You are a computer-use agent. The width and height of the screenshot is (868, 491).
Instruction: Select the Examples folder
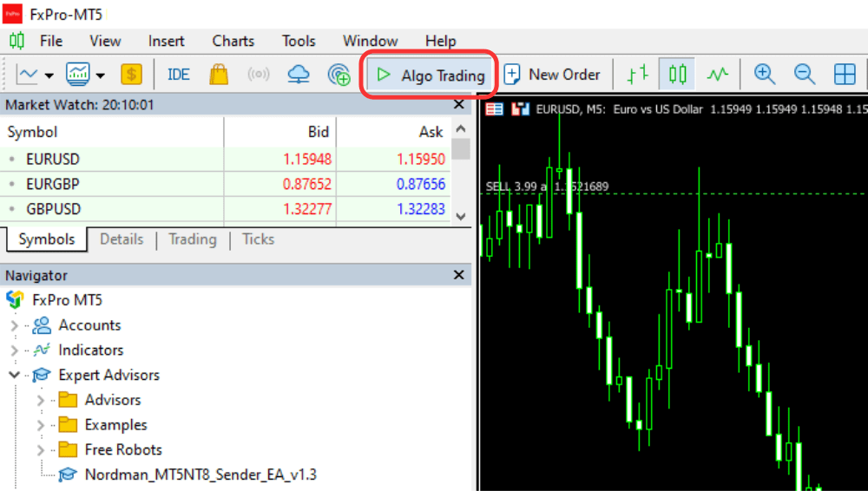point(115,424)
